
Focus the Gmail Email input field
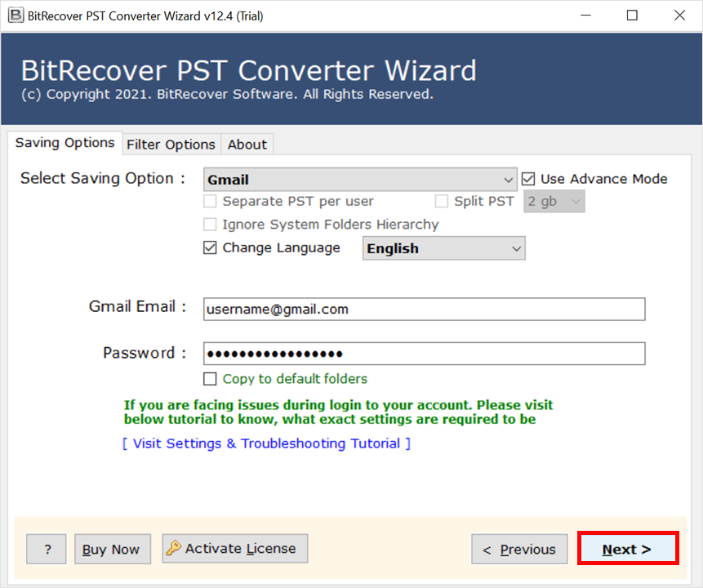[424, 309]
